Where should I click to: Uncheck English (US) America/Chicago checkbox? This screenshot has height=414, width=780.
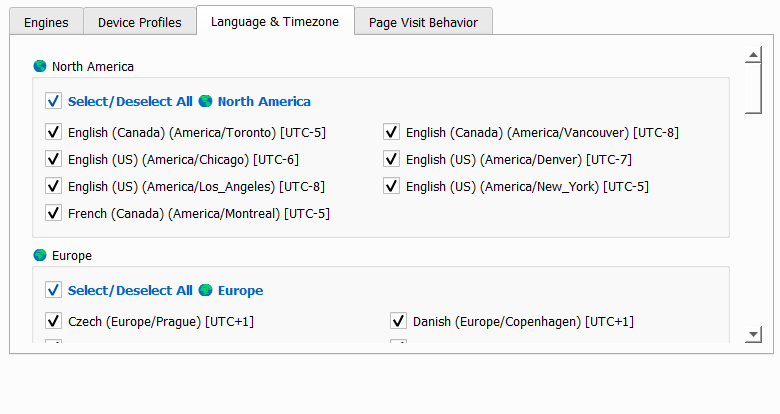tap(53, 159)
